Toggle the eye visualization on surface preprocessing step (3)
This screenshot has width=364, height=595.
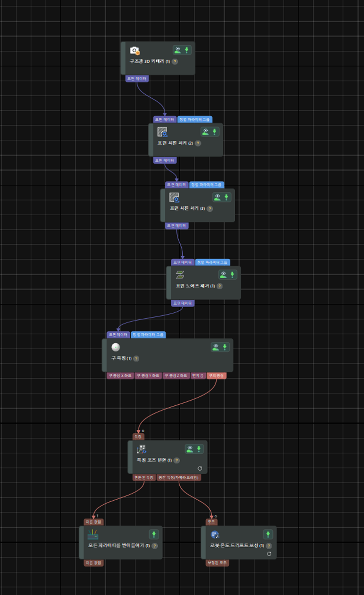(x=217, y=197)
